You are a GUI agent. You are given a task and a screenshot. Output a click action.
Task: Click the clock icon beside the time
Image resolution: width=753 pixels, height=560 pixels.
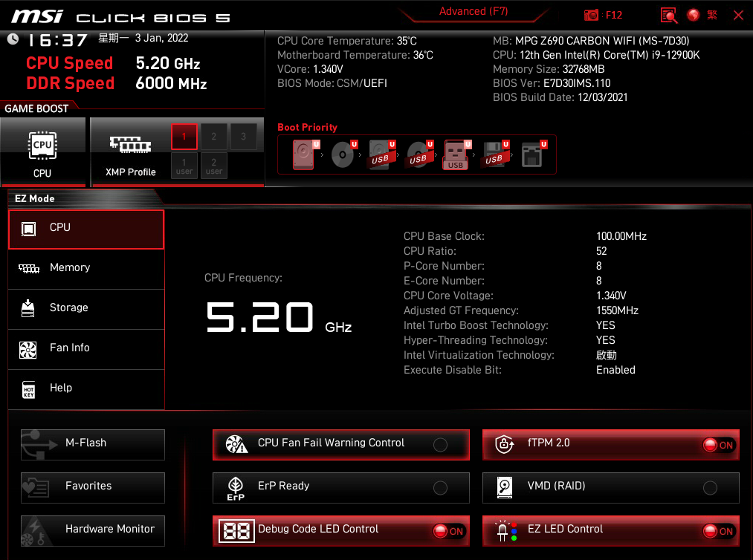[x=13, y=39]
